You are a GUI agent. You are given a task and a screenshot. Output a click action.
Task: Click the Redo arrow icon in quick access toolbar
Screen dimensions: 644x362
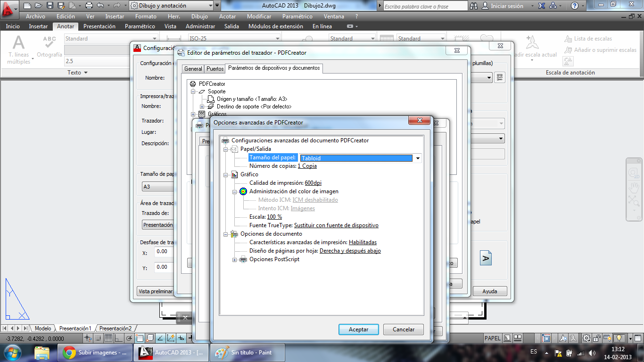coord(116,6)
